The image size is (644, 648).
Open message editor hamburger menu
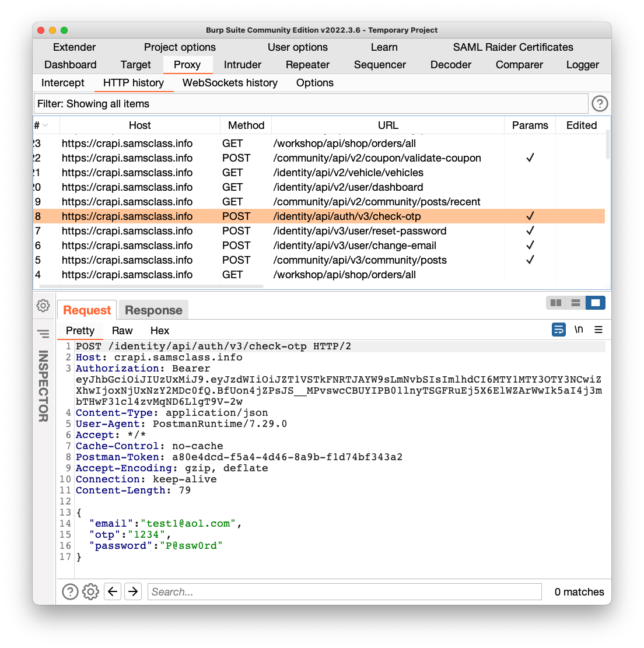pyautogui.click(x=598, y=330)
